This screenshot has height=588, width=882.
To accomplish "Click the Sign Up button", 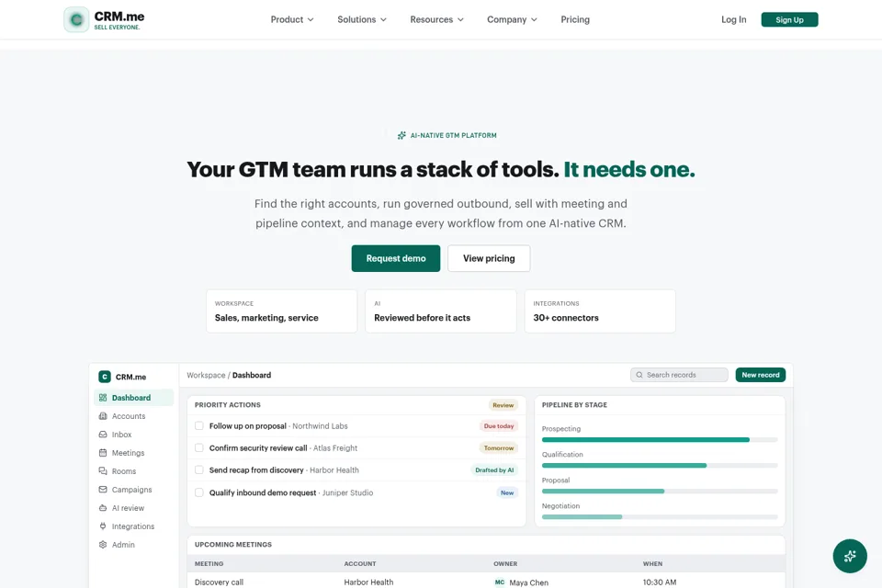I will point(789,19).
